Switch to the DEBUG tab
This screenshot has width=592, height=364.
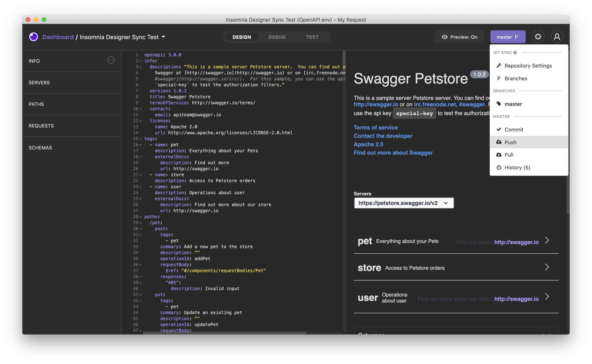(277, 37)
